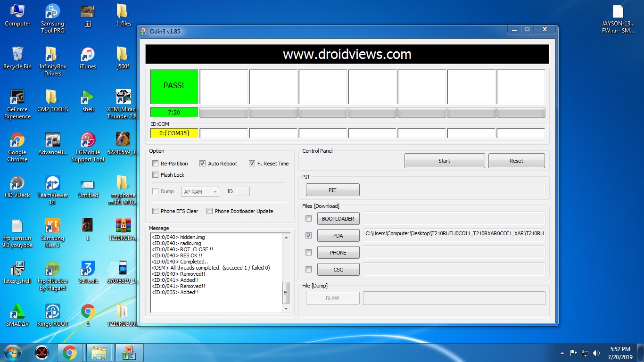The width and height of the screenshot is (644, 362).
Task: Tick the Phone EFS Clear checkbox
Action: pos(156,211)
